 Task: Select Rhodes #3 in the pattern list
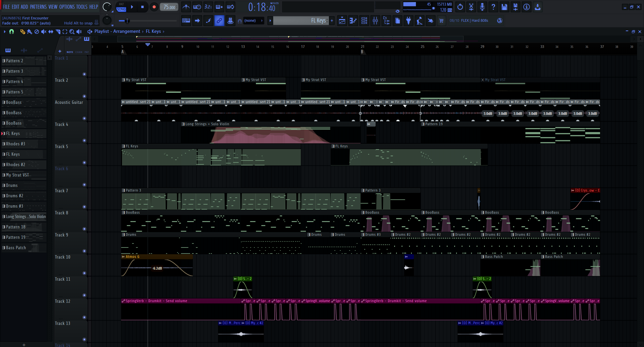pyautogui.click(x=23, y=144)
